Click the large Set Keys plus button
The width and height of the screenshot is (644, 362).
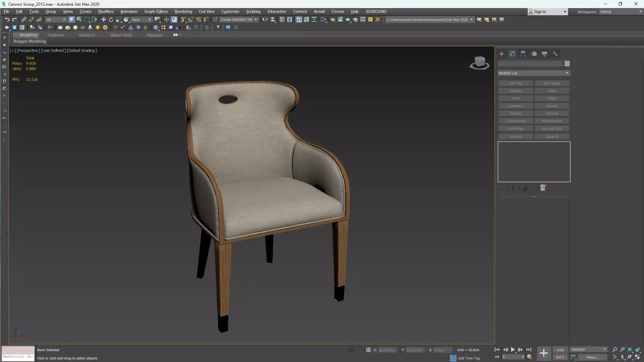544,353
